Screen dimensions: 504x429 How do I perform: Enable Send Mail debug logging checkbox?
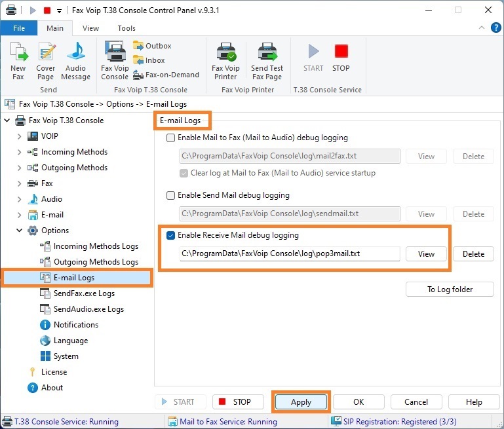pyautogui.click(x=170, y=196)
